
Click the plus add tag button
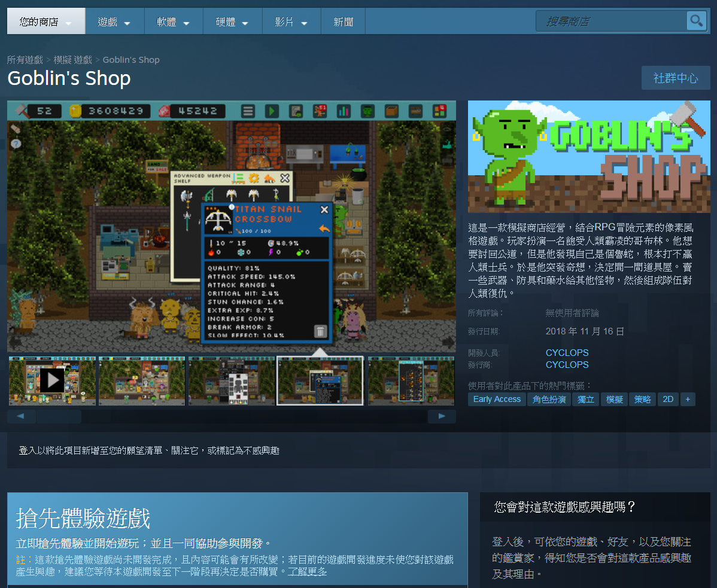(x=688, y=400)
